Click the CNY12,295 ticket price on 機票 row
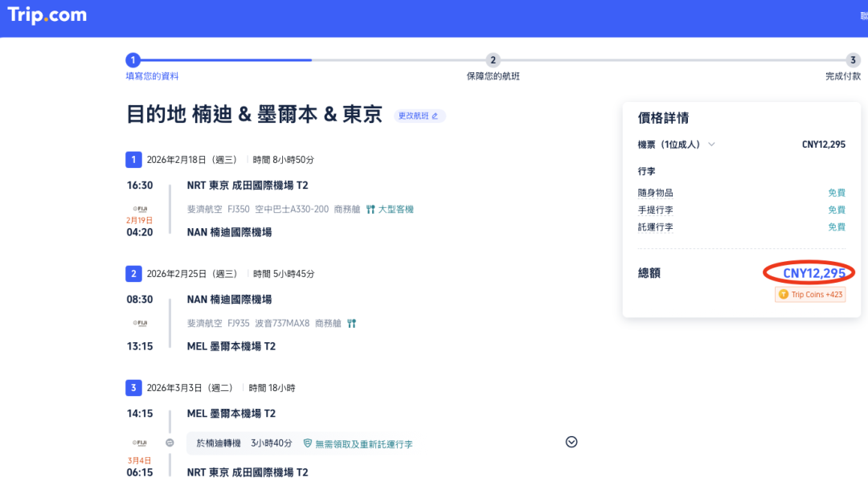 click(824, 145)
